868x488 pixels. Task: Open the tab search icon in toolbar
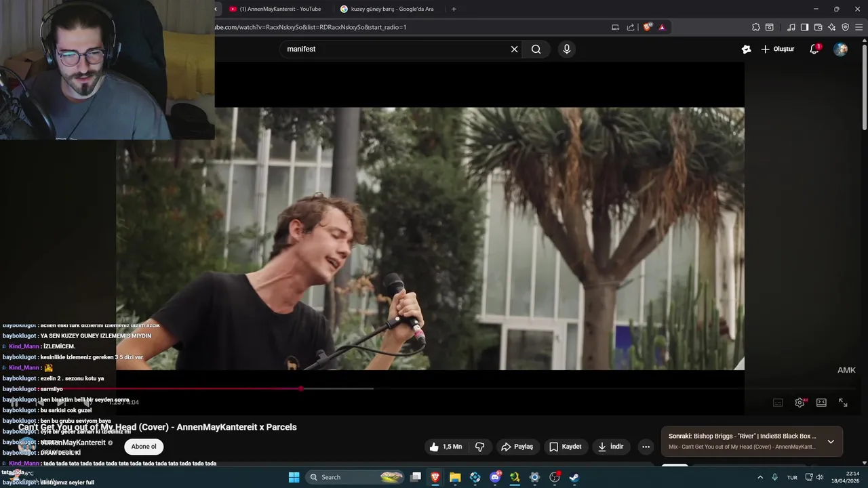[x=770, y=27]
